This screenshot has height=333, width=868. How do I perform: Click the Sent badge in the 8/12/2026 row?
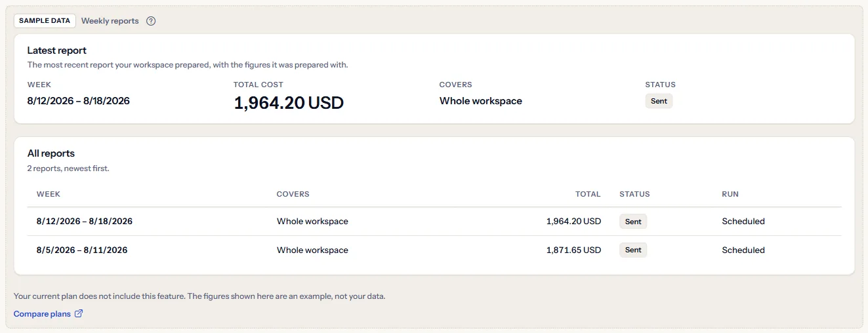[633, 222]
